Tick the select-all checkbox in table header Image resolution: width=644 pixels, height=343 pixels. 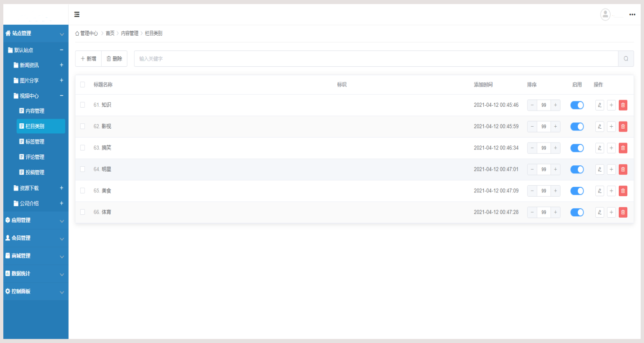(83, 85)
